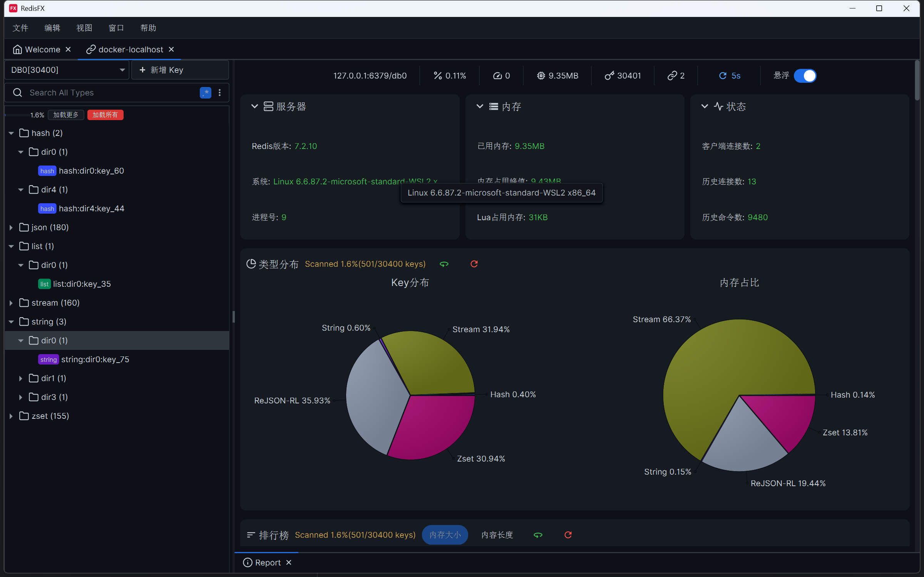The image size is (924, 577).
Task: Switch ranking mode to 内容长度
Action: [x=497, y=535]
